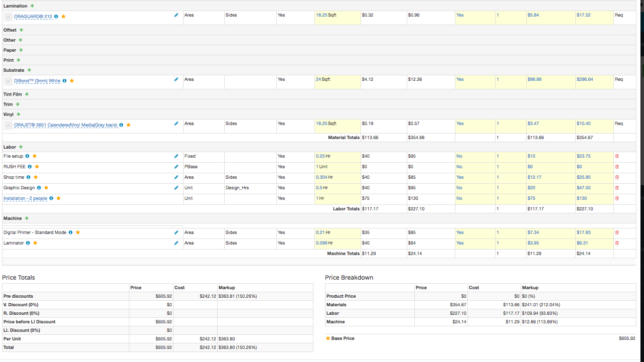Select Materials markup $241.01 (212.04%)

541,305
